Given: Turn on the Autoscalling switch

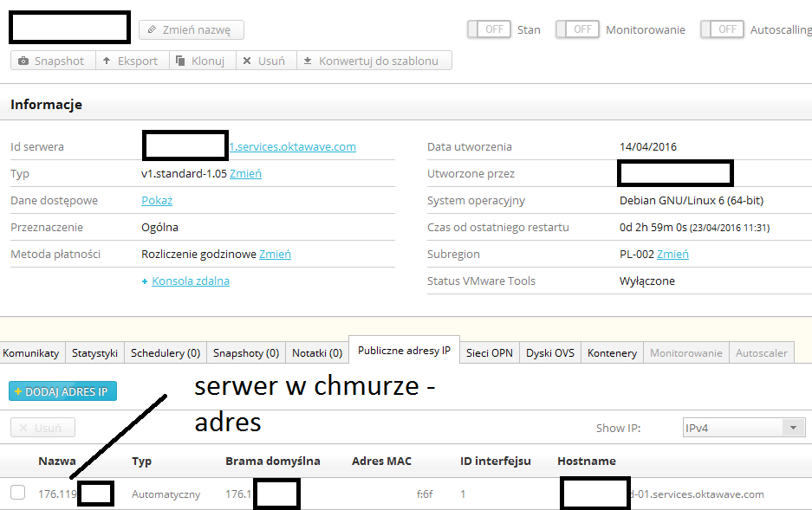Looking at the screenshot, I should coord(722,29).
